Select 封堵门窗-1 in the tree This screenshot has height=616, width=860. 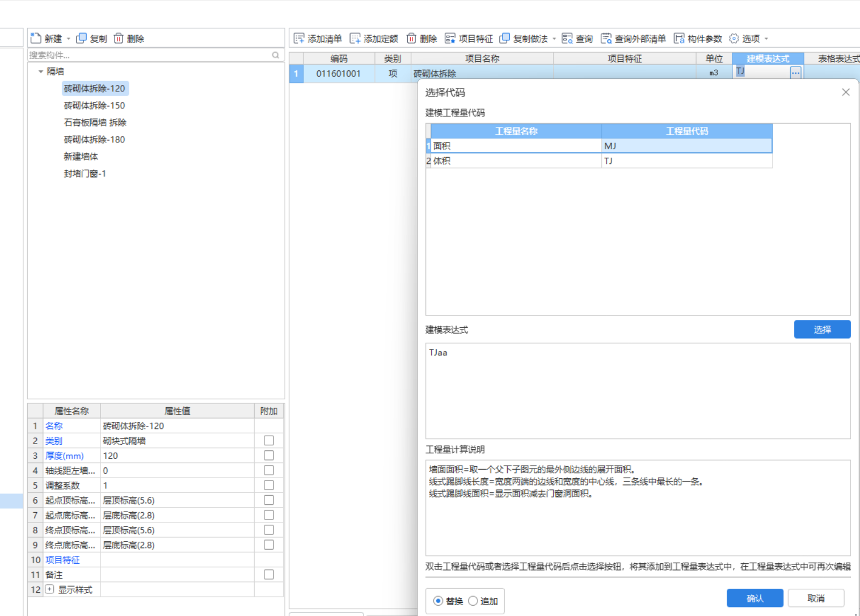(x=85, y=174)
